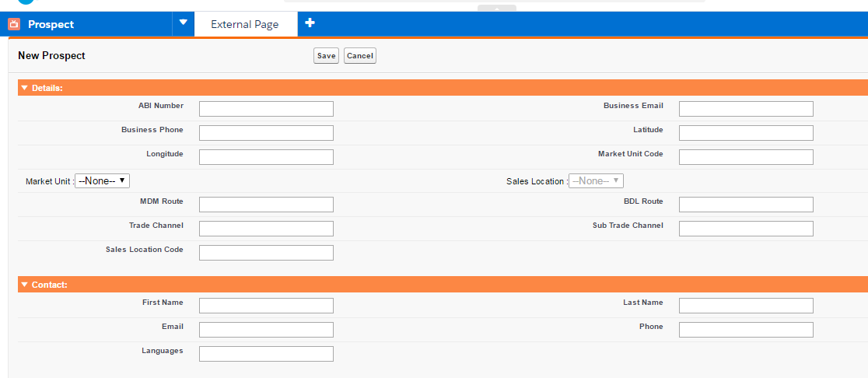Screen dimensions: 868x378
Task: Select the MDM Route input
Action: click(266, 205)
